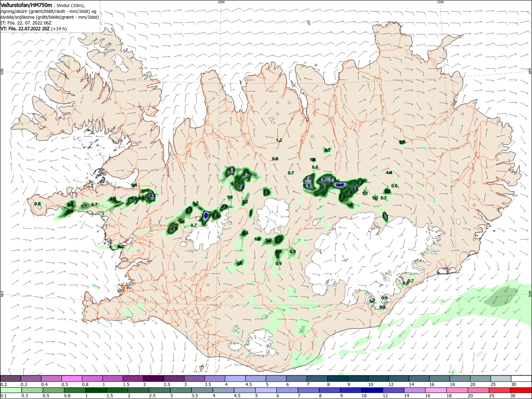The height and width of the screenshot is (399, 532).
Task: Select the light pink swatch starting at lower-row 16
Action: [x=436, y=390]
